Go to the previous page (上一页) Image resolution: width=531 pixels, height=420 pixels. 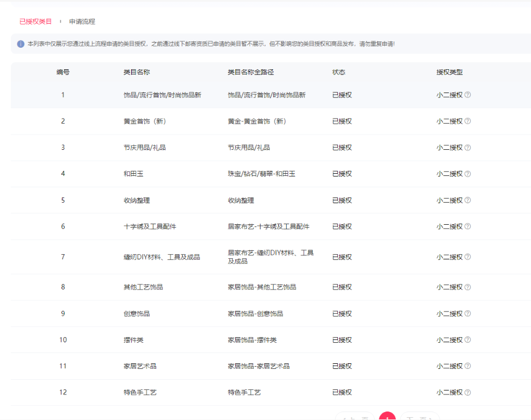pyautogui.click(x=355, y=417)
